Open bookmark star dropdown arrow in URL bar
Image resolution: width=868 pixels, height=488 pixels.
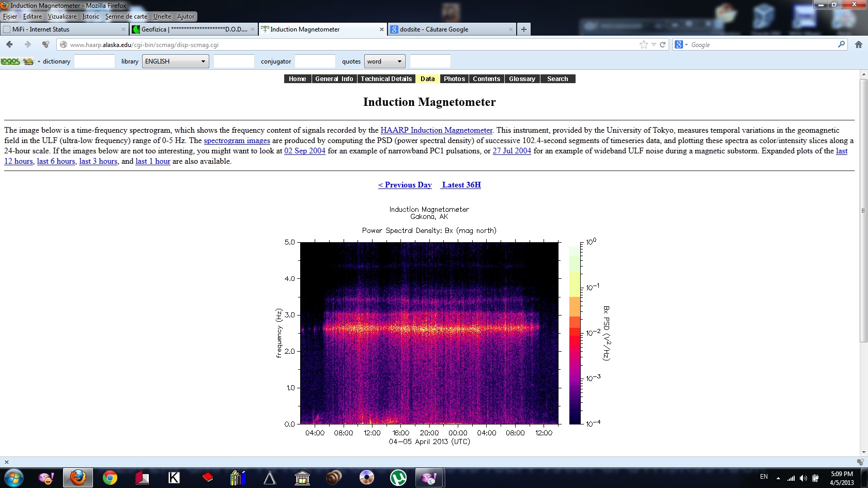pyautogui.click(x=654, y=45)
